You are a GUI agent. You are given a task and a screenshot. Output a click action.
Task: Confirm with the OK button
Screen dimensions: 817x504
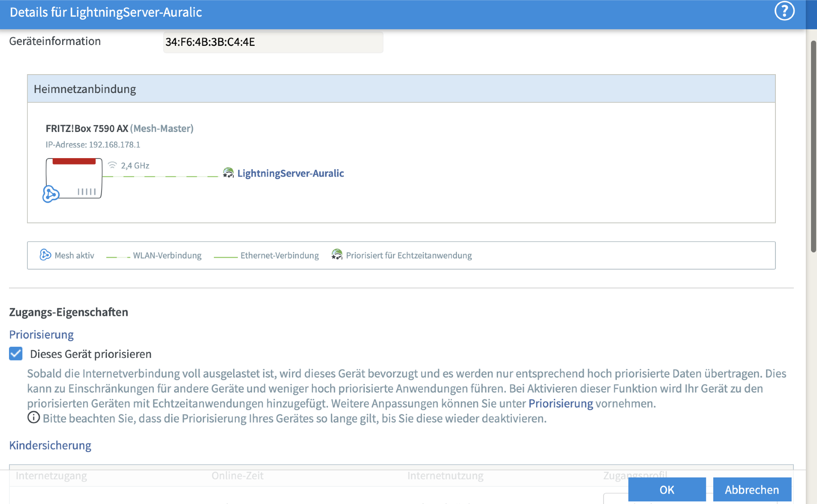667,489
